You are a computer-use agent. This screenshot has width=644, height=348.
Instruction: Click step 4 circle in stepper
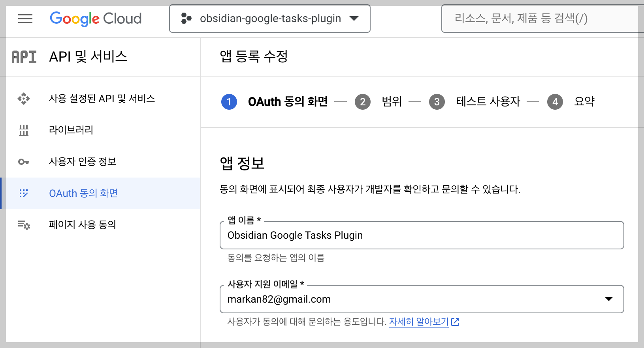[555, 102]
